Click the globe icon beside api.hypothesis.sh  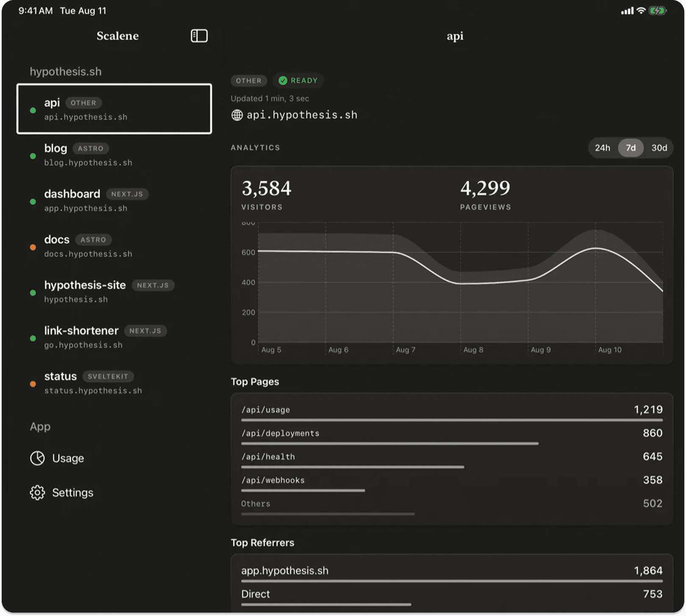237,115
